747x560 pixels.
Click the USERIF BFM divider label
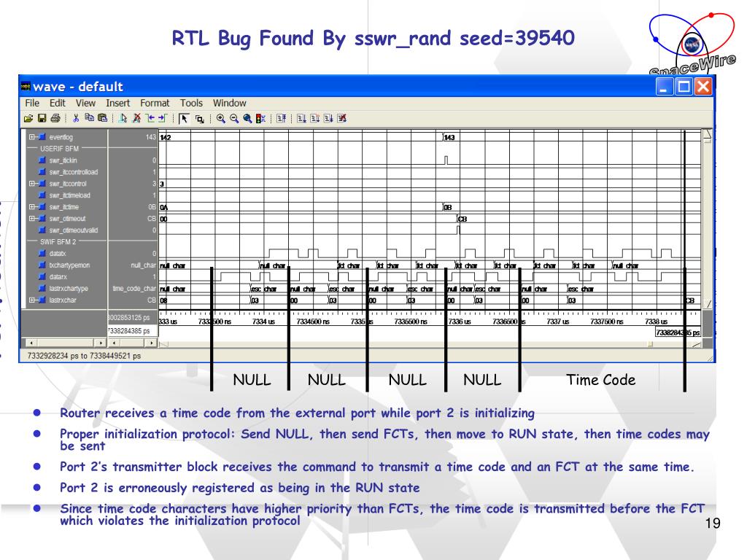[x=60, y=149]
